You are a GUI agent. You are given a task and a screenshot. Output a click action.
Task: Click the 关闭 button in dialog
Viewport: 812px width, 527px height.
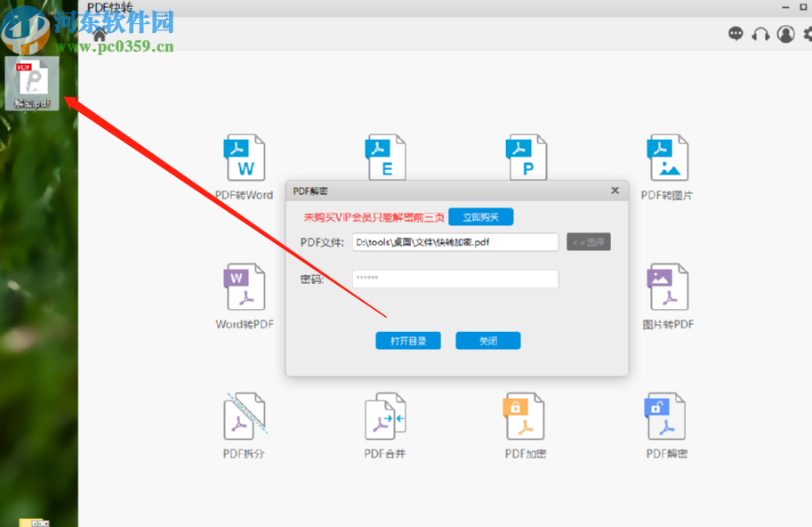[x=487, y=340]
